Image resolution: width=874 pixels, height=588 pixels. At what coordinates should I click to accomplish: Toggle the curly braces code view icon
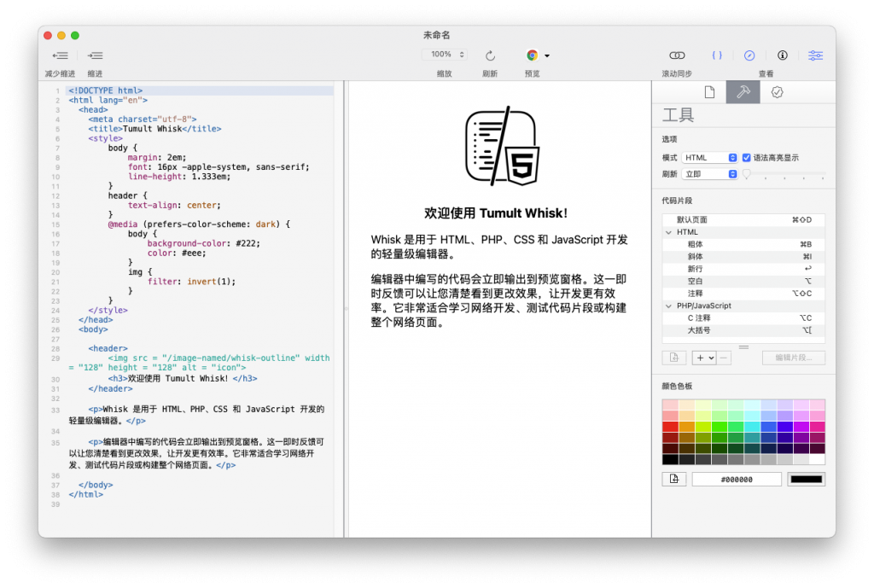point(717,55)
